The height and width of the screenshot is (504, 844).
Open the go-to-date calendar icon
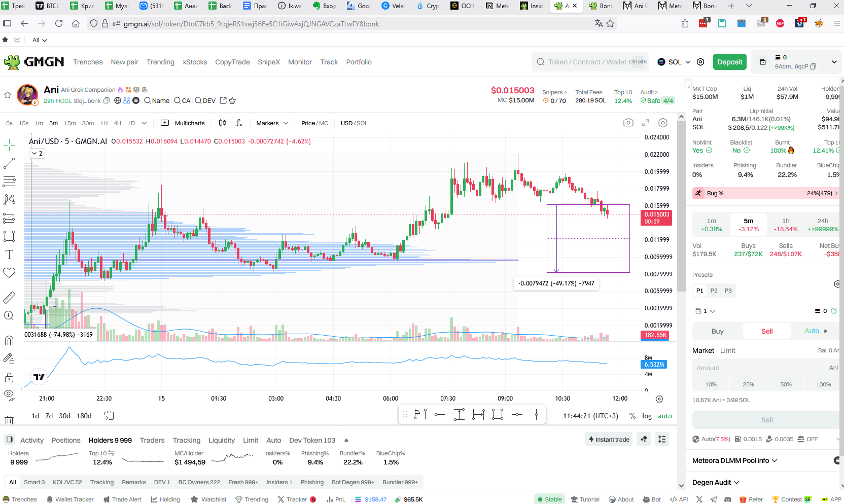(x=109, y=416)
